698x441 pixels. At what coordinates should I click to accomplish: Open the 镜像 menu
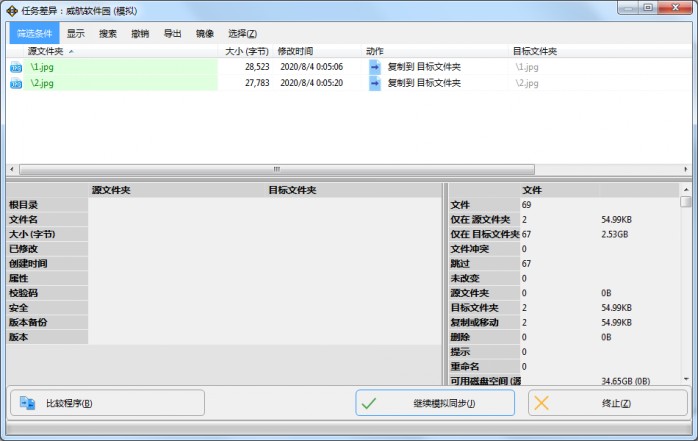(x=204, y=33)
